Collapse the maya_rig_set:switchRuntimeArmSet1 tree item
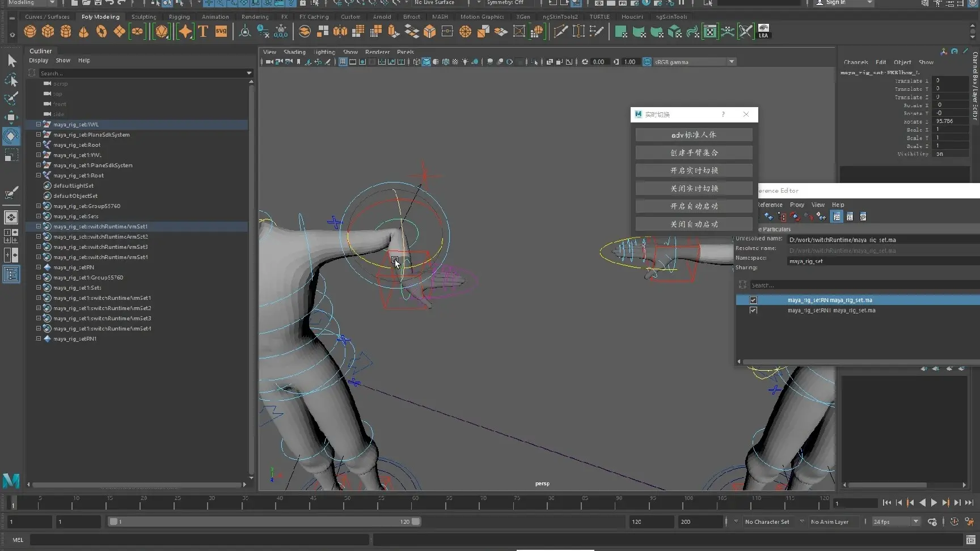This screenshot has height=551, width=980. [38, 226]
